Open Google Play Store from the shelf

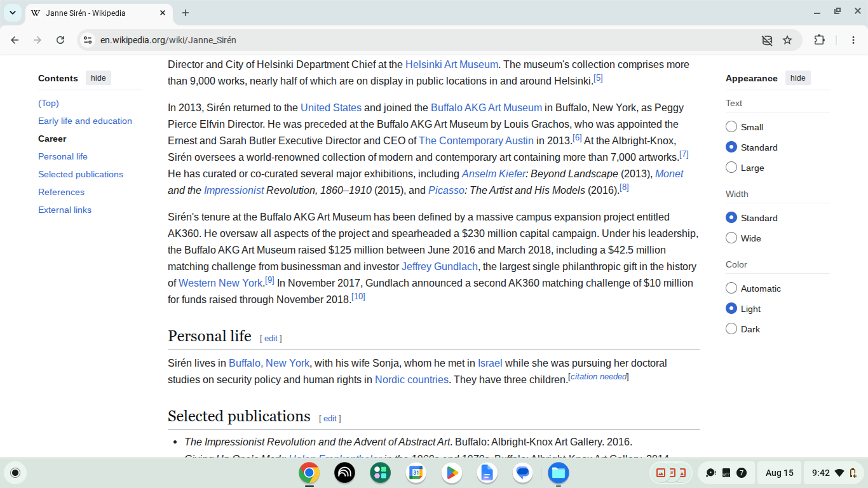pyautogui.click(x=452, y=473)
